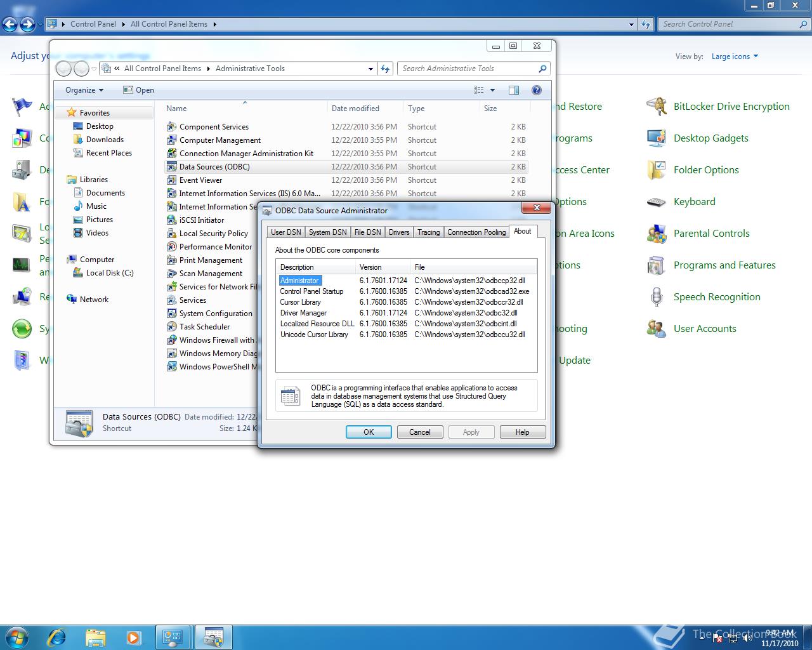Viewport: 812px width, 650px height.
Task: Click the Help button
Action: pyautogui.click(x=522, y=432)
